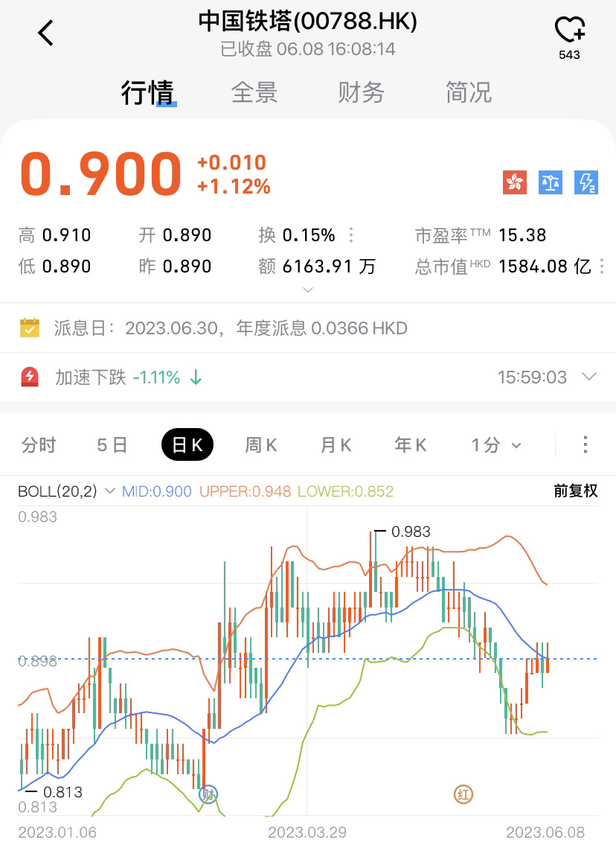Tap the yellow calendar dividend icon

pos(30,328)
